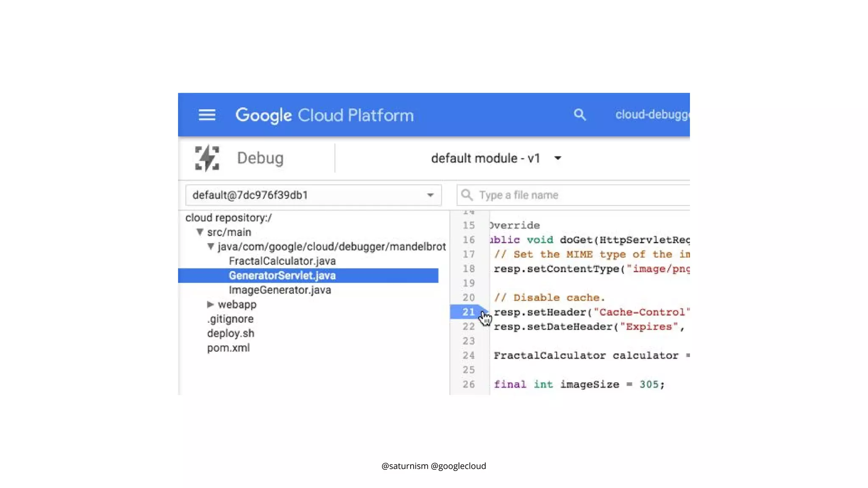Click the '// Set the MIME type' comment
The image size is (868, 488).
(x=592, y=255)
